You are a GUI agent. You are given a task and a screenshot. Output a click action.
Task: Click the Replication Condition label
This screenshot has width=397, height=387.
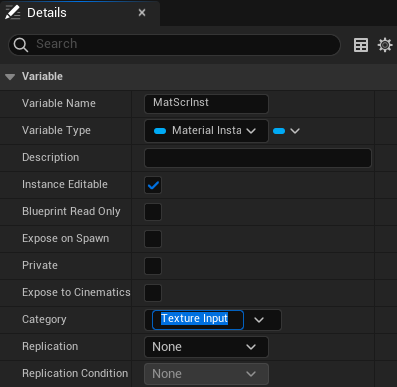(x=75, y=373)
